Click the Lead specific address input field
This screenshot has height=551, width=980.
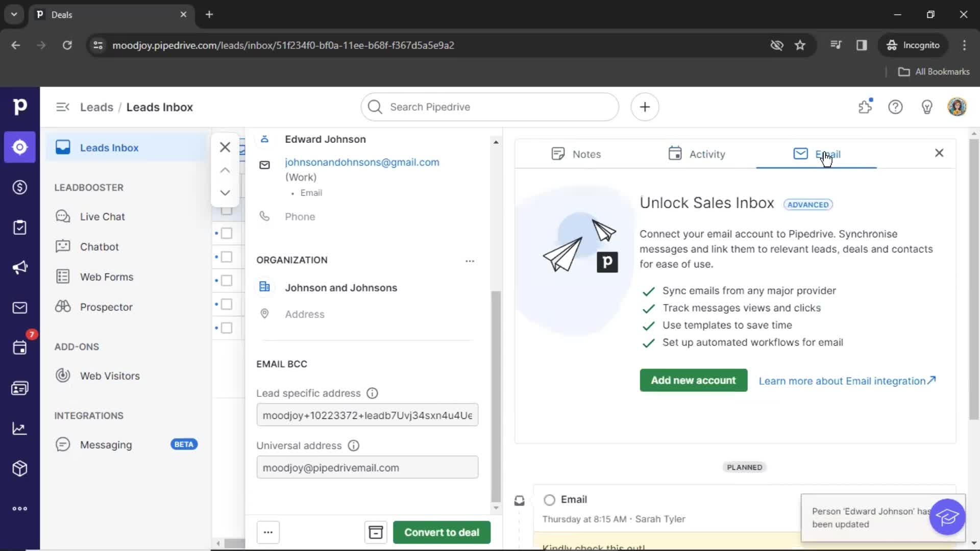(x=367, y=415)
